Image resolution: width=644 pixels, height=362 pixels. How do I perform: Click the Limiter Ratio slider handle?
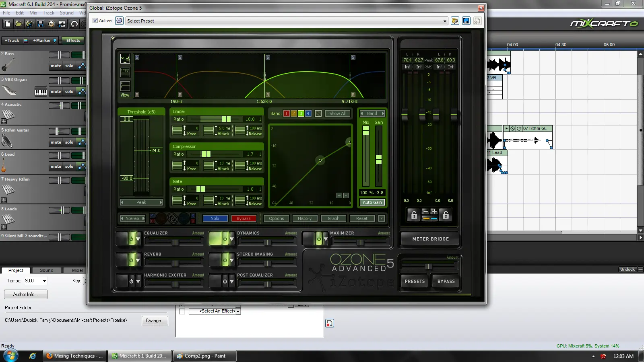[226, 119]
